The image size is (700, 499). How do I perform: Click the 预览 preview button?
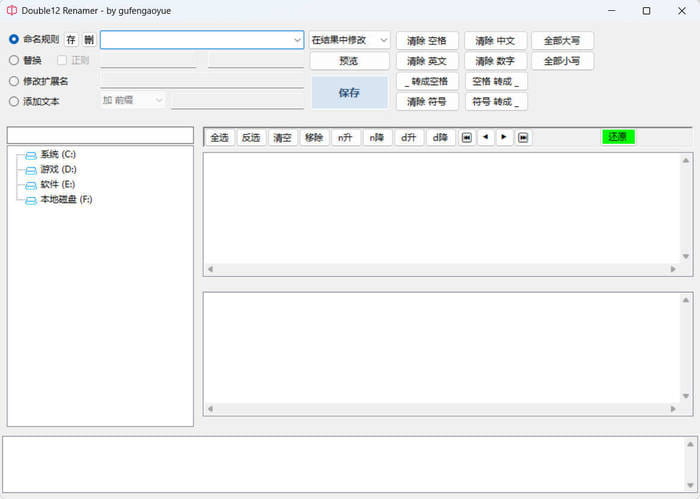349,61
